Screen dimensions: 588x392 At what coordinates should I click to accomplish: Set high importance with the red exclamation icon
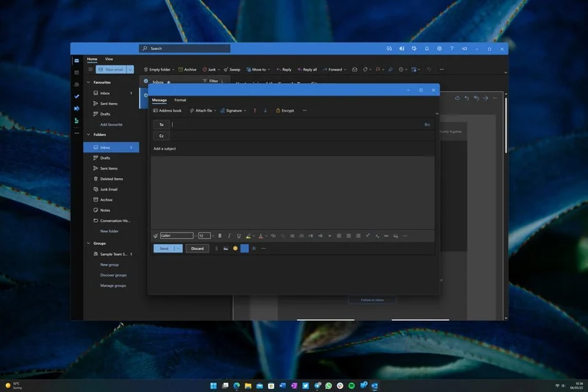255,110
